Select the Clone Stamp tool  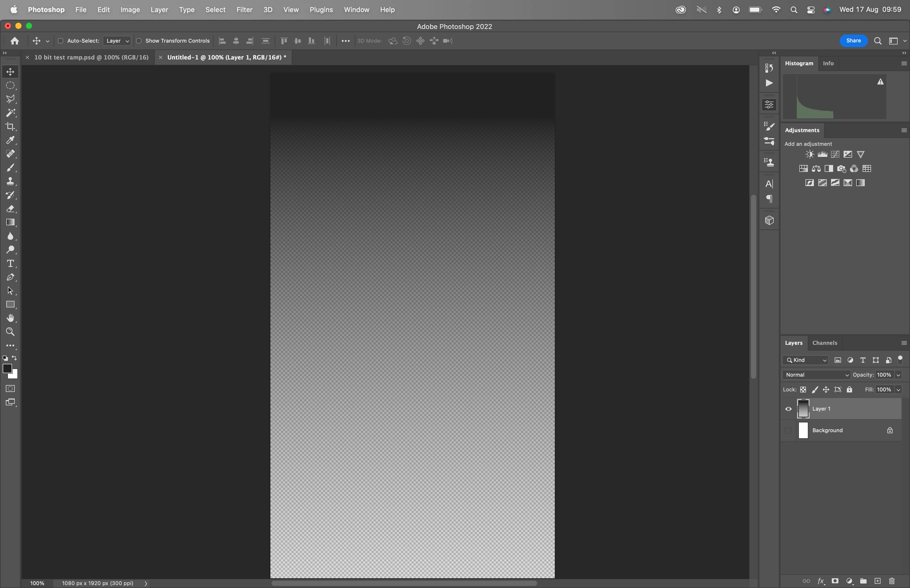coord(10,181)
